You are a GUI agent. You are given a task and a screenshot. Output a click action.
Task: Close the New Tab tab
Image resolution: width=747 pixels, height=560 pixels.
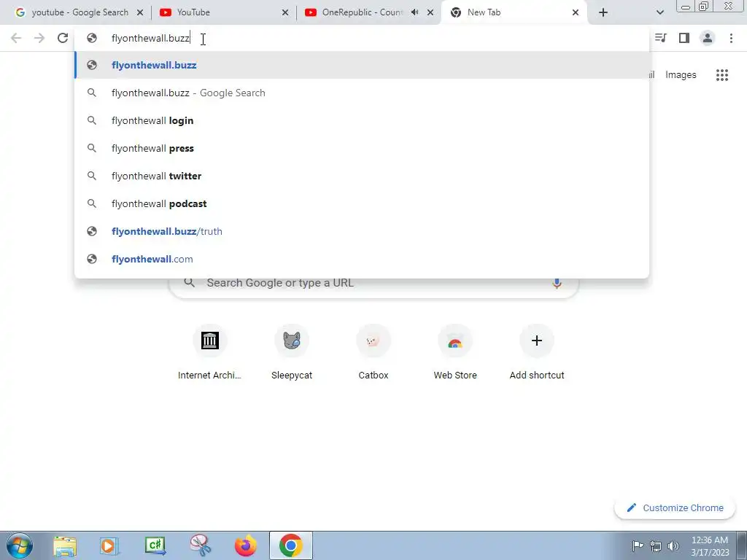click(x=576, y=12)
